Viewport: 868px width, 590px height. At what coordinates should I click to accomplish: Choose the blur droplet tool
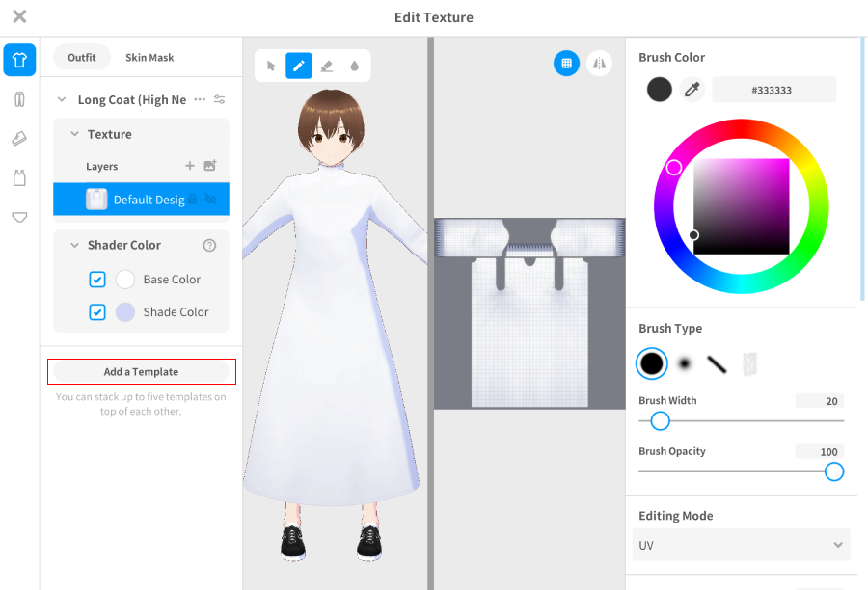(x=354, y=66)
